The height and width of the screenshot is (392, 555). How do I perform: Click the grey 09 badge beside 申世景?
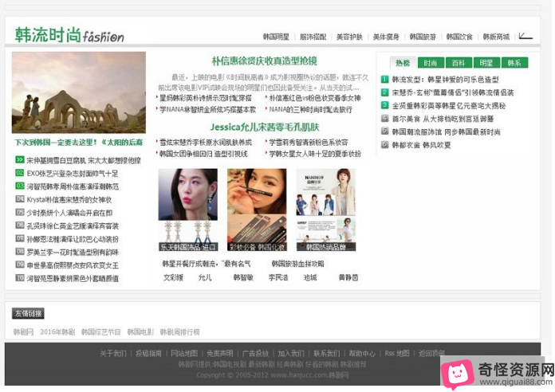click(x=20, y=265)
